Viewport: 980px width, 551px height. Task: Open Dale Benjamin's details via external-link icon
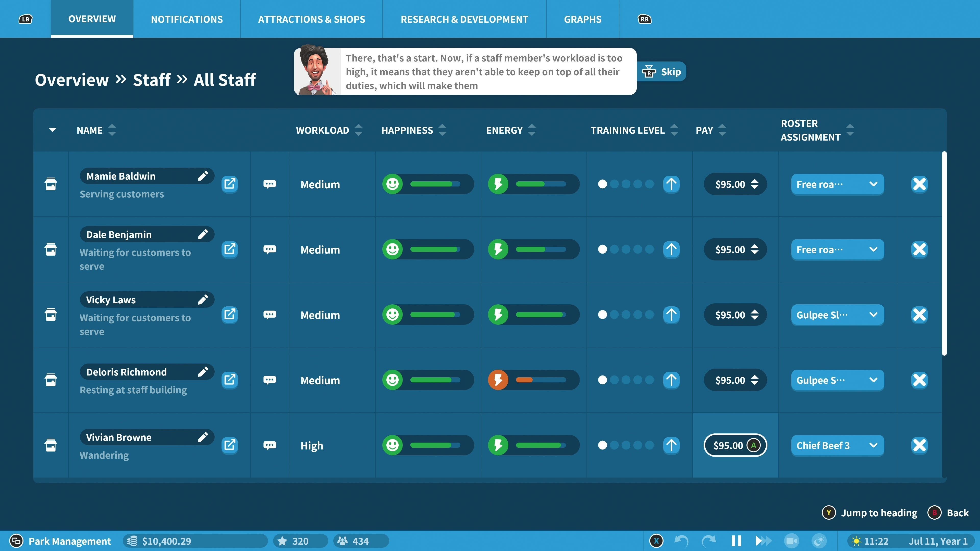pyautogui.click(x=229, y=249)
